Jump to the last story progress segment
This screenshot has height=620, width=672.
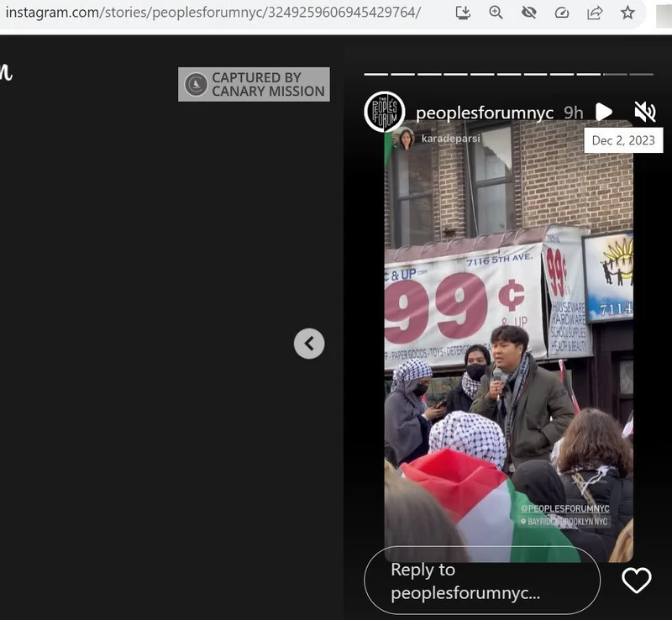[x=641, y=74]
